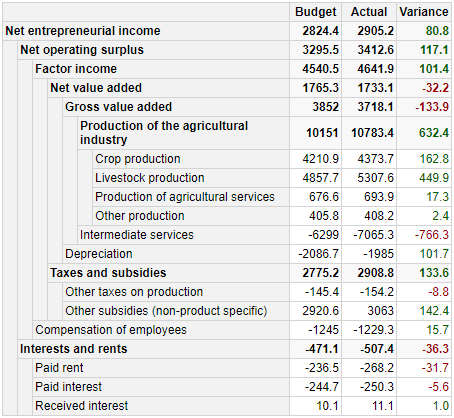Collapse the Factor income group
The image size is (454, 418).
pos(76,69)
